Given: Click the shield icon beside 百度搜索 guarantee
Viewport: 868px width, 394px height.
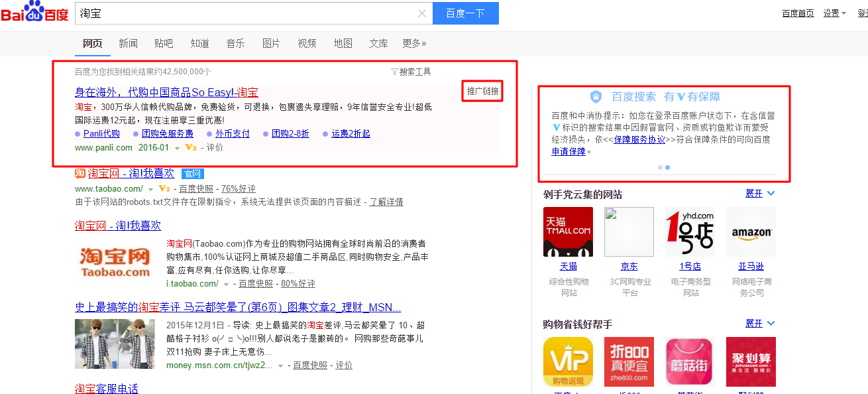Looking at the screenshot, I should (596, 97).
